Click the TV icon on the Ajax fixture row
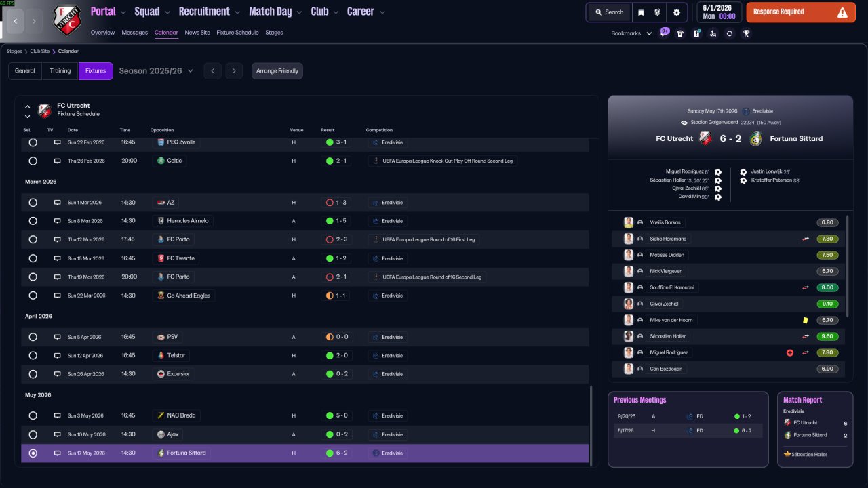 [58, 434]
